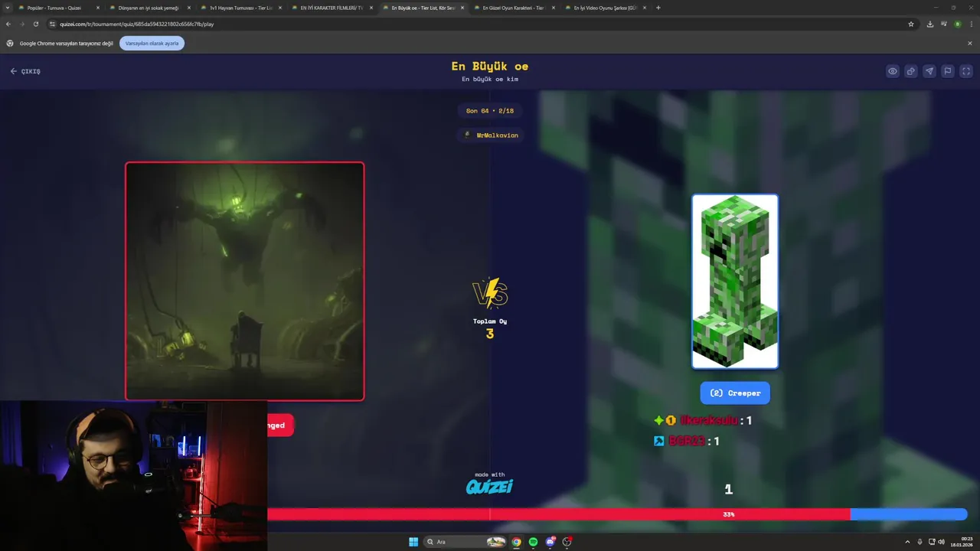Click the BSR23 voter name
Screen dimensions: 980x551
686,441
